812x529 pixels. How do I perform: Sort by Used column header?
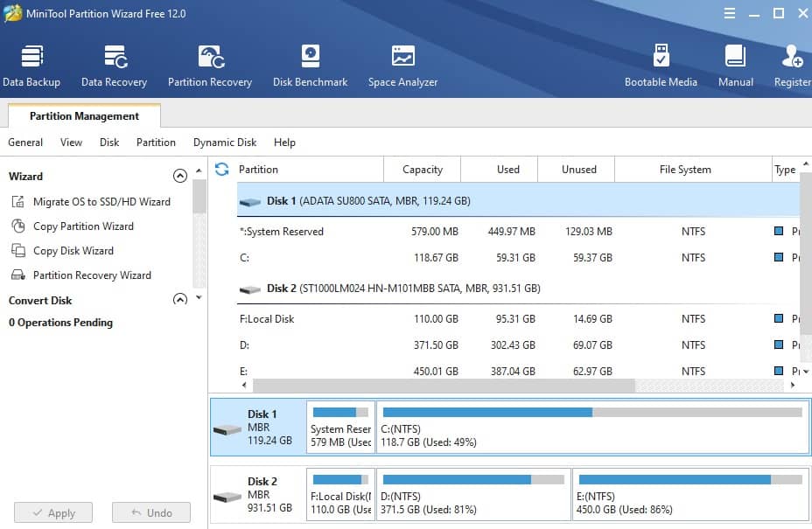500,170
